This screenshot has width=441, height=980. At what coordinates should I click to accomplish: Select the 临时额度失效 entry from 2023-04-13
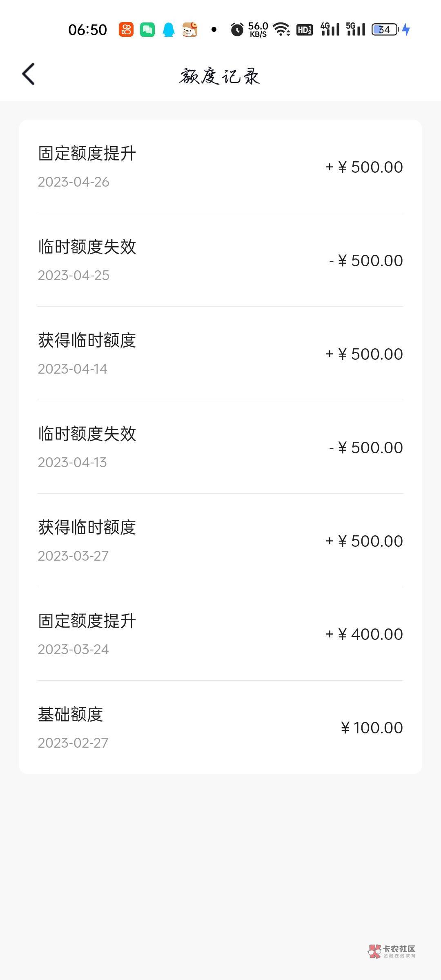coord(220,447)
